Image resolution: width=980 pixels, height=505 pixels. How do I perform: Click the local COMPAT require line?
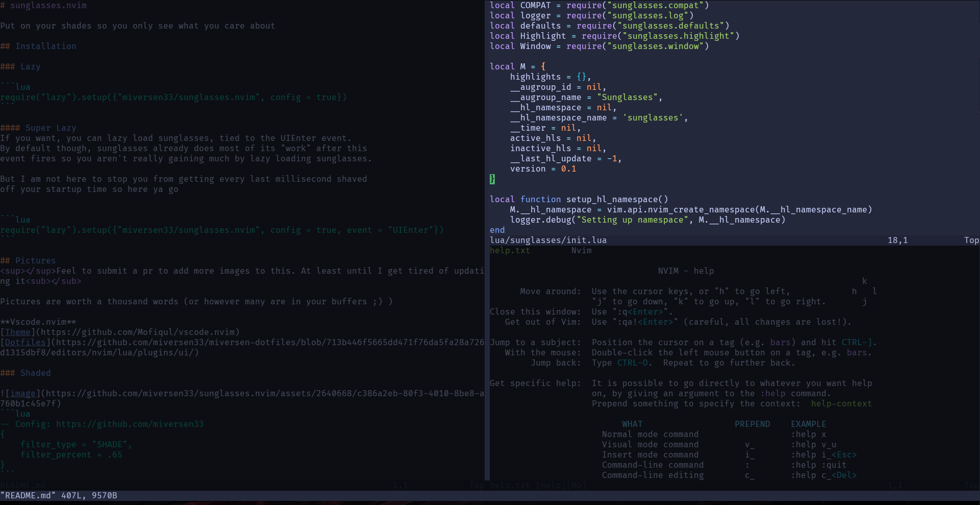coord(599,5)
